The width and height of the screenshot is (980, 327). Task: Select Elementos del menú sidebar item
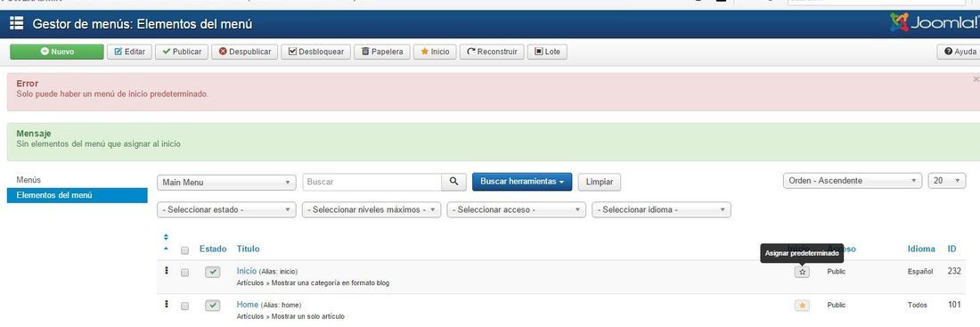click(x=78, y=196)
